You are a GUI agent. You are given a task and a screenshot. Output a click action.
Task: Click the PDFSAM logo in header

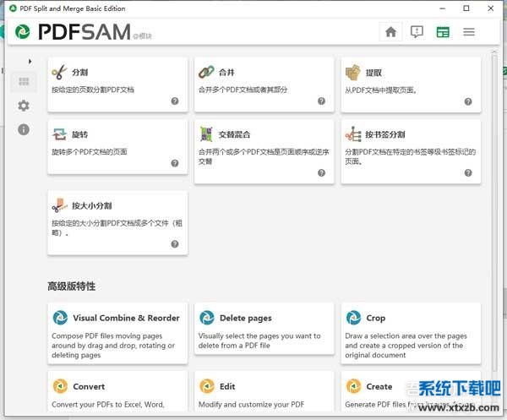(x=73, y=31)
